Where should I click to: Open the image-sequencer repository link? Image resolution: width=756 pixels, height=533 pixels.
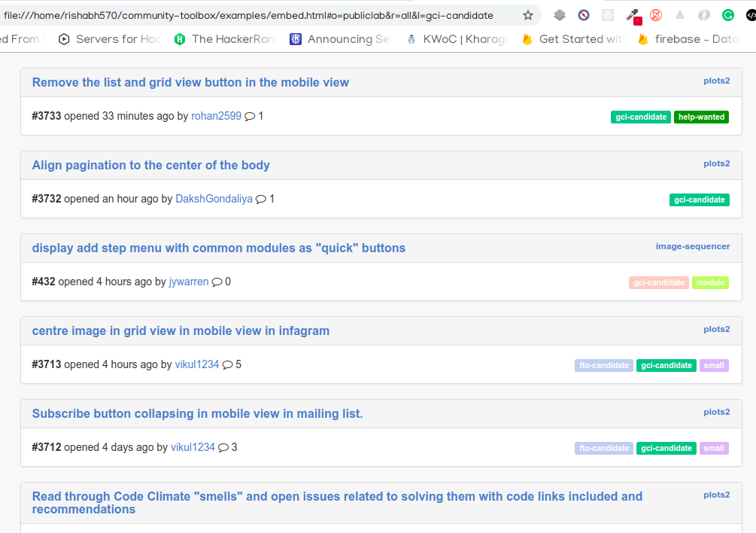click(692, 245)
